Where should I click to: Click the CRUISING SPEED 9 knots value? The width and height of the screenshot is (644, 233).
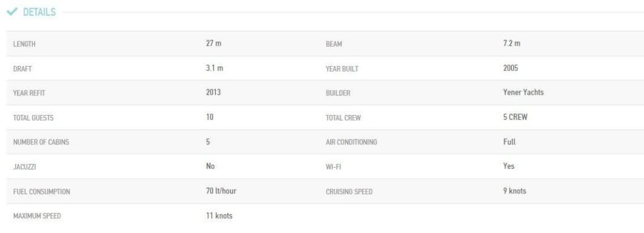(x=514, y=191)
